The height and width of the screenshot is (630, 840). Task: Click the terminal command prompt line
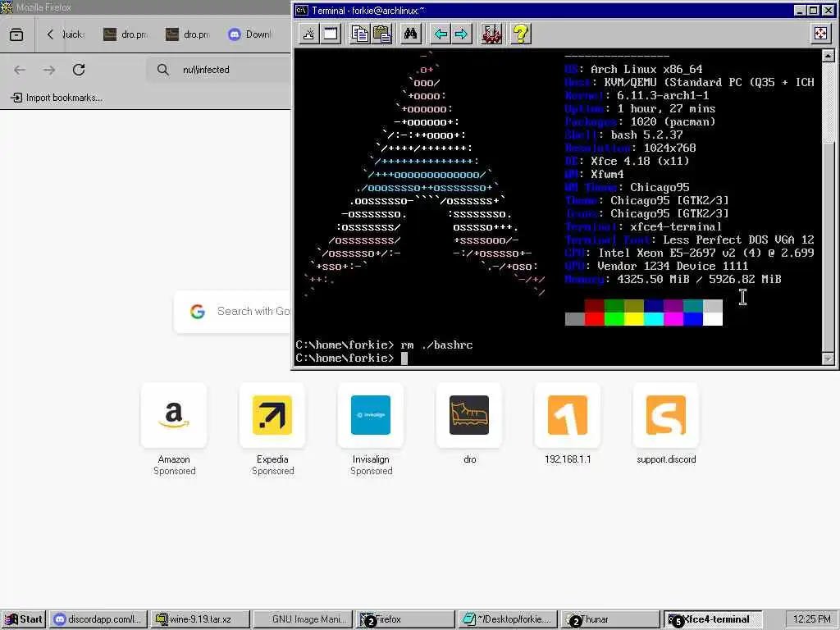tap(351, 358)
